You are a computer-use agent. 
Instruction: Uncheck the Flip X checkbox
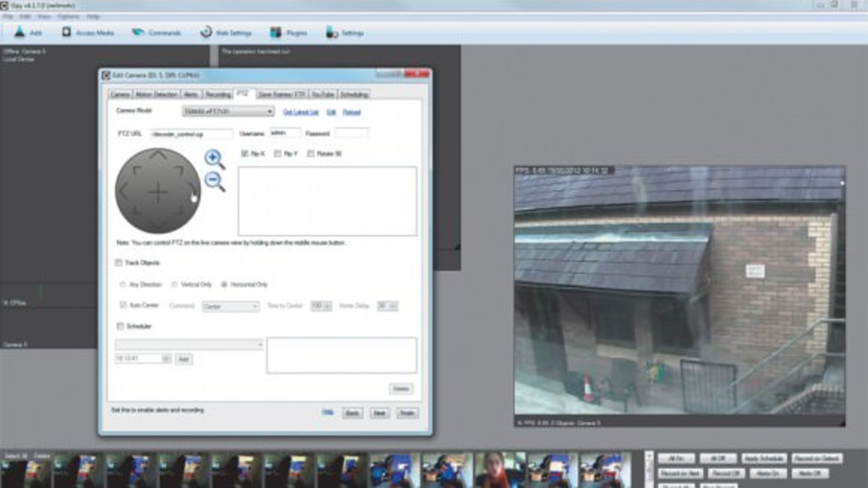[245, 154]
